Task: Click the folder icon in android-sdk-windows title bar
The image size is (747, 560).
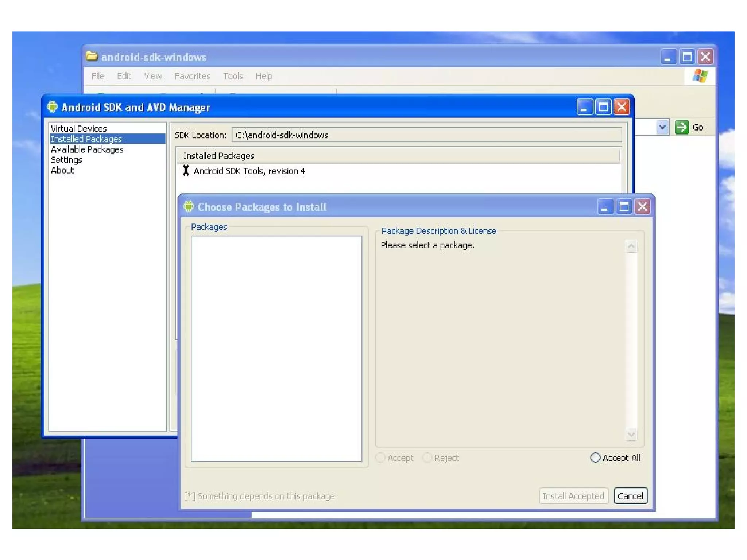Action: [92, 57]
